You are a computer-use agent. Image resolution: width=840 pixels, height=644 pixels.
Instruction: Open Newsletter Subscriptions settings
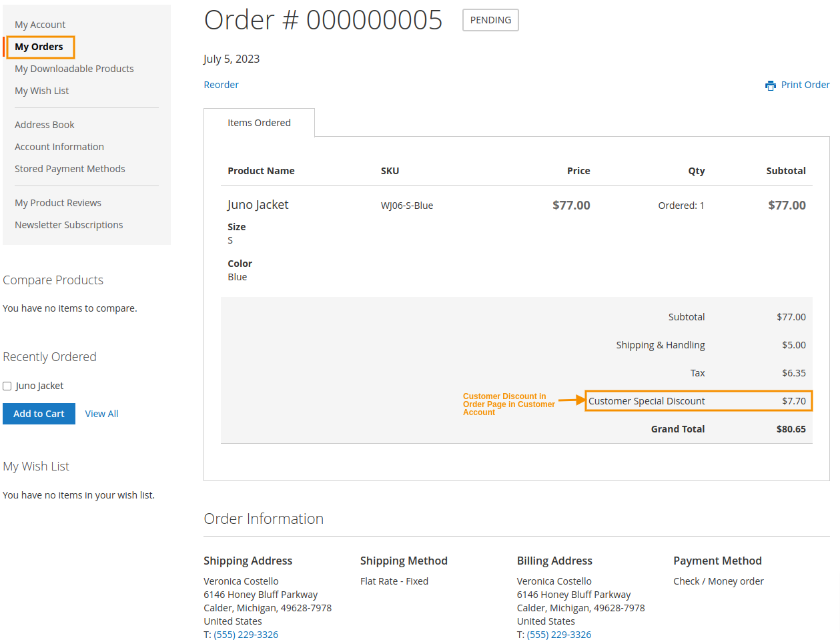[69, 224]
